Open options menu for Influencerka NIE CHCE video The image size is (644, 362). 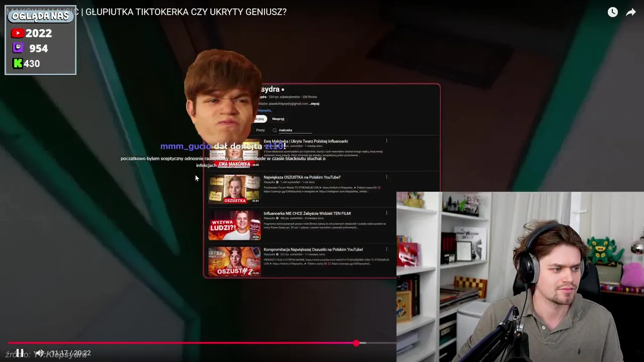pyautogui.click(x=386, y=213)
